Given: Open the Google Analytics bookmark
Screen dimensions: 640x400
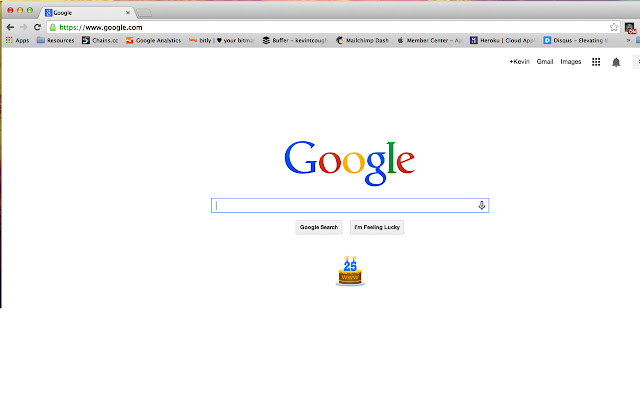Looking at the screenshot, I should point(153,40).
